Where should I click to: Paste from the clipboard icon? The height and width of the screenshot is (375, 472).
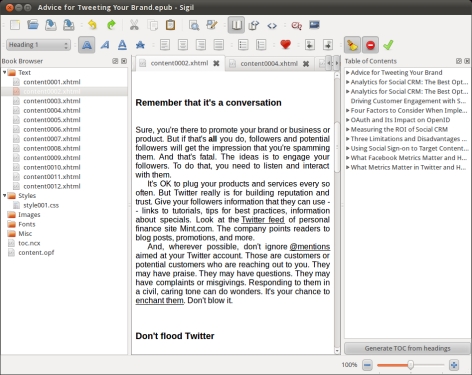[170, 25]
